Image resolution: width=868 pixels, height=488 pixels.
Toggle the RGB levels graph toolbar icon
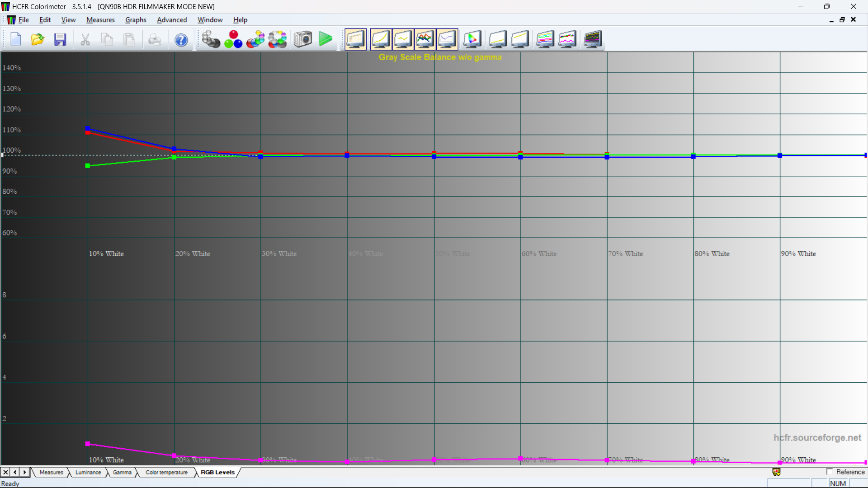(x=425, y=39)
